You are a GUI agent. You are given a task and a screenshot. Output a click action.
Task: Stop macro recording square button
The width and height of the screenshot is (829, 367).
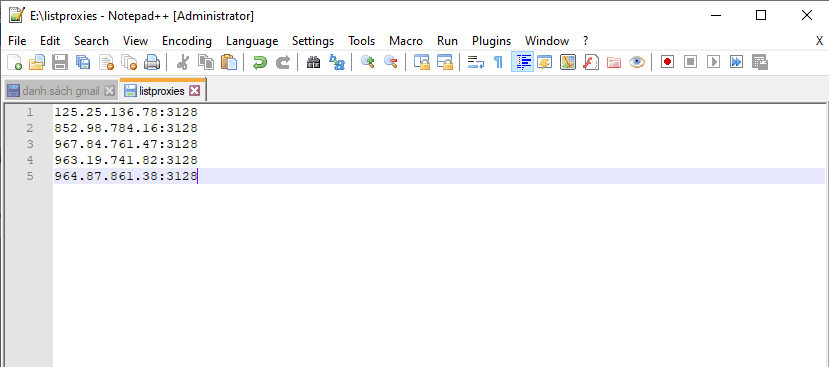click(690, 62)
